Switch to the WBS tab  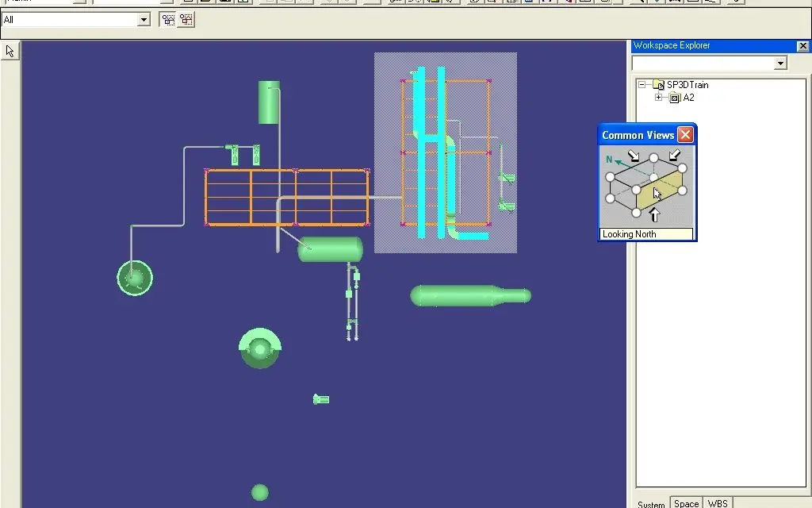pos(717,503)
